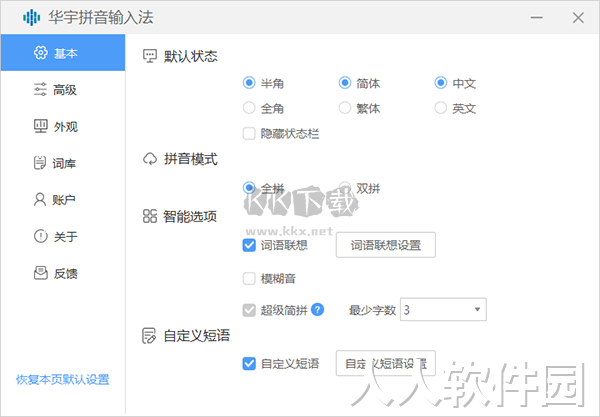Go to the 词库 tab
The height and width of the screenshot is (417, 600).
point(63,163)
